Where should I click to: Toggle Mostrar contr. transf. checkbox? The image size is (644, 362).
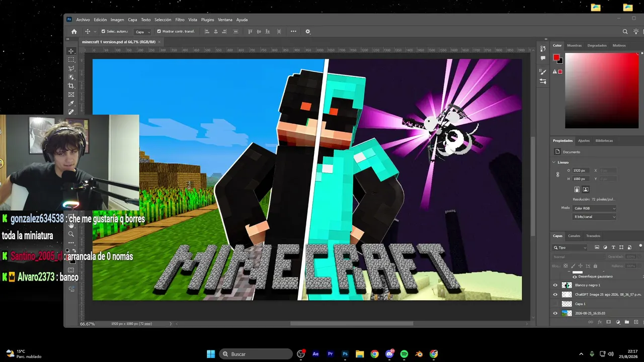coord(159,31)
